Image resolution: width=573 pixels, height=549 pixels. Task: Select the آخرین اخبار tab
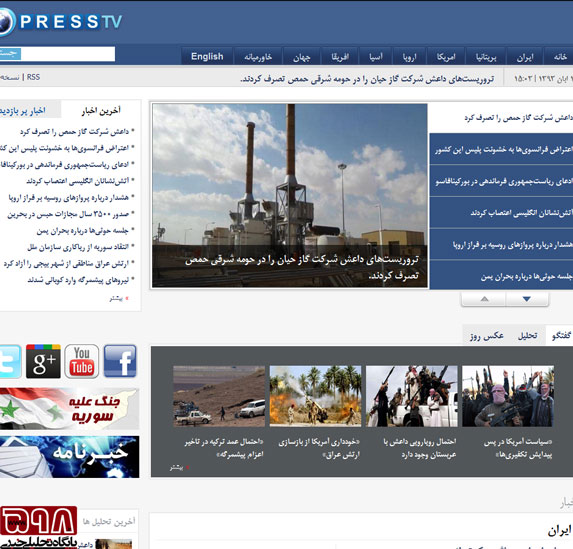coord(101,110)
